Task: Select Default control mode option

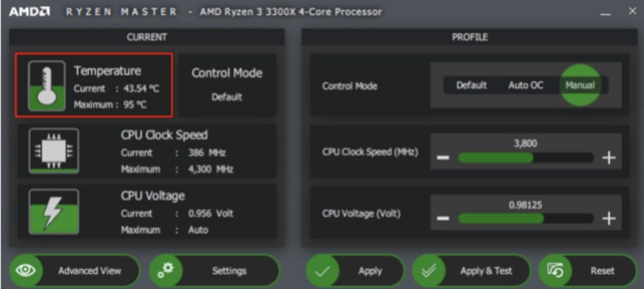Action: click(471, 85)
